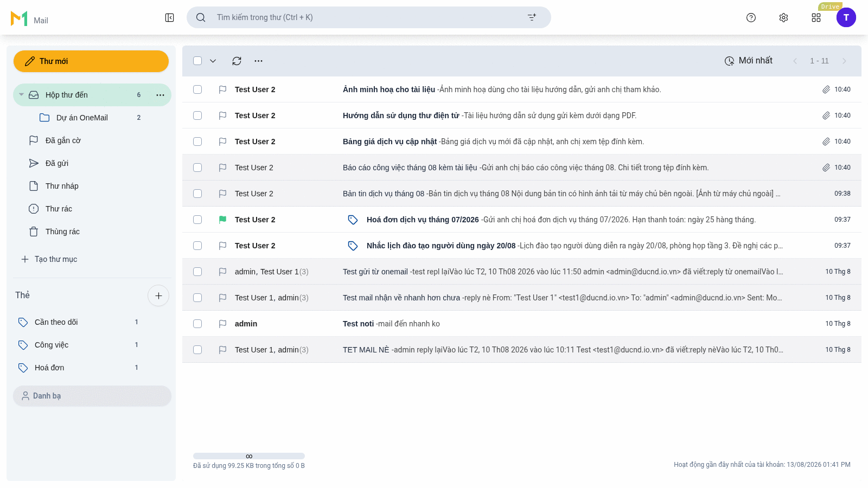Image resolution: width=868 pixels, height=488 pixels.
Task: Collapse the sidebar panel icon
Action: [x=169, y=17]
